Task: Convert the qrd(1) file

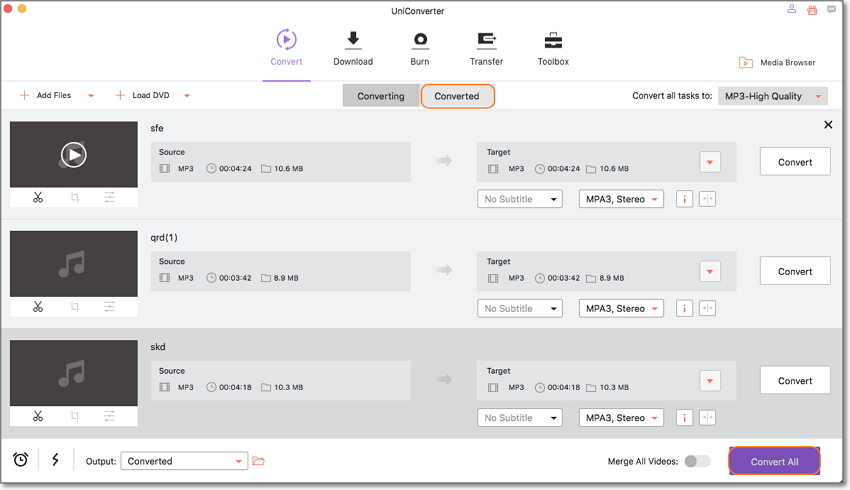Action: (x=795, y=271)
